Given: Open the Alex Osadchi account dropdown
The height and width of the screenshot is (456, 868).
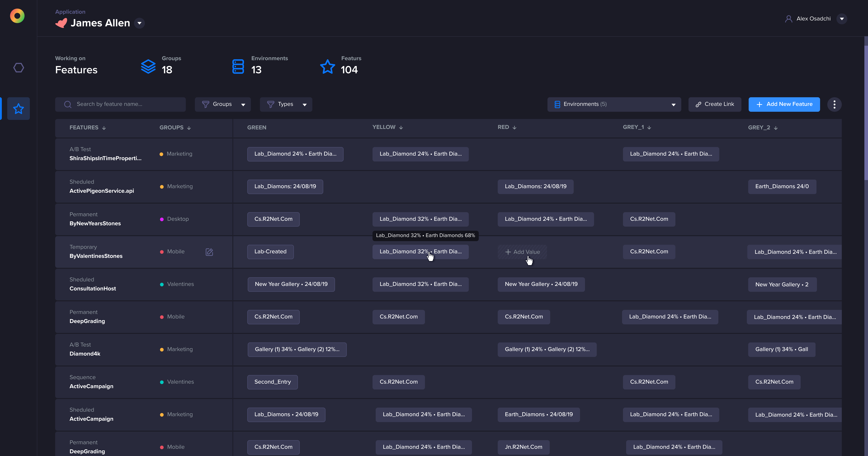Looking at the screenshot, I should (842, 19).
